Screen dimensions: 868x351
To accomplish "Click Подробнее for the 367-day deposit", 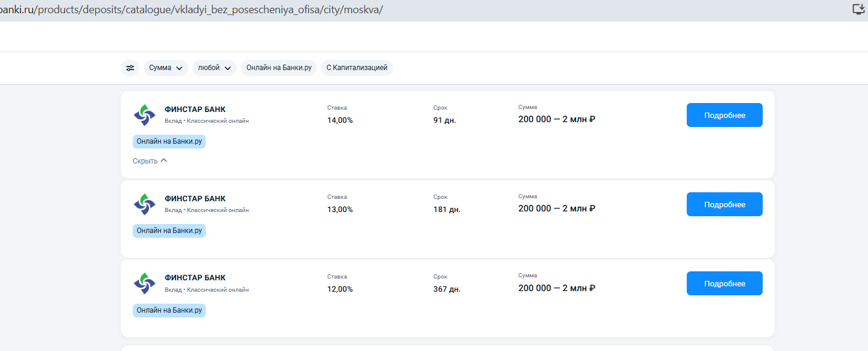I will point(724,283).
